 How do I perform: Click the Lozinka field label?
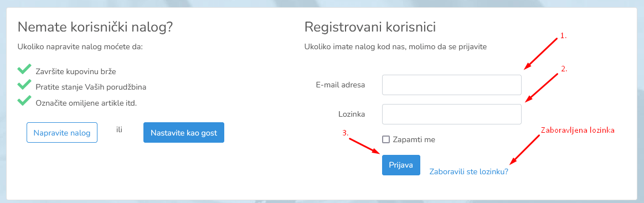pos(352,114)
